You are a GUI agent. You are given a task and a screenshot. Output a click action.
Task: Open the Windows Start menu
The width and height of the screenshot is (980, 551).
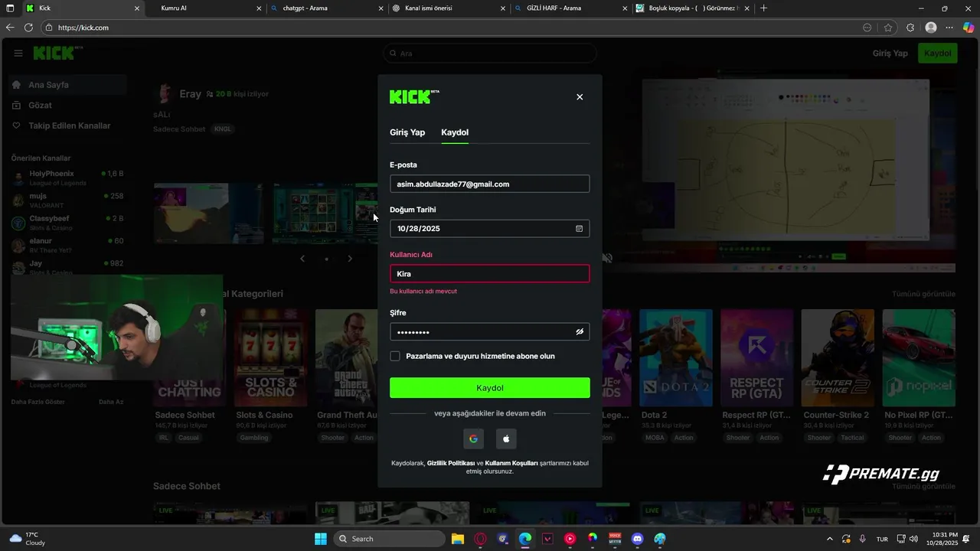pyautogui.click(x=321, y=539)
